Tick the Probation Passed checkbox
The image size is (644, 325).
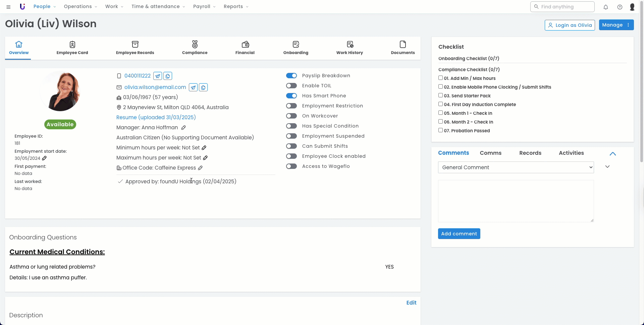[441, 130]
